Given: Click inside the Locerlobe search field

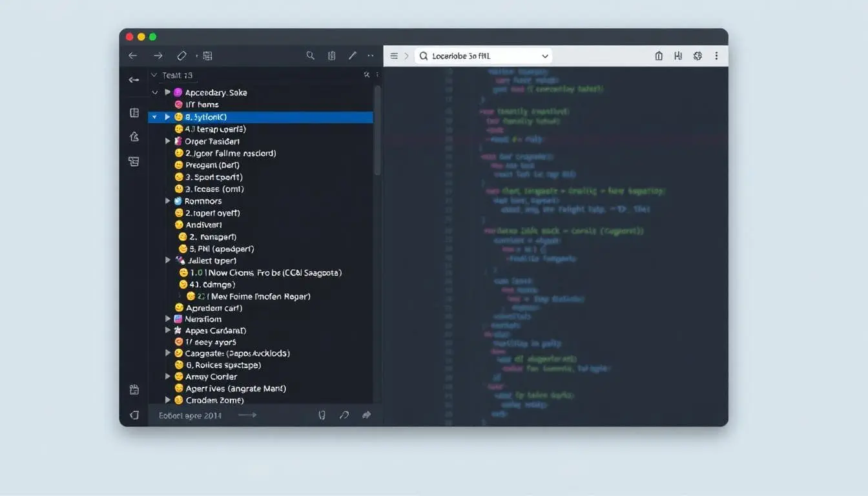Looking at the screenshot, I should tap(483, 56).
